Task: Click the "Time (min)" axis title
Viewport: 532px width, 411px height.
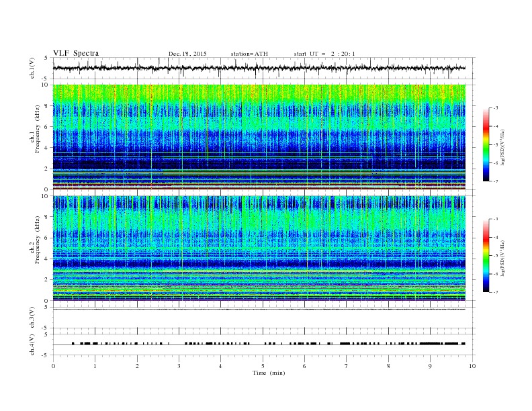Action: point(269,373)
